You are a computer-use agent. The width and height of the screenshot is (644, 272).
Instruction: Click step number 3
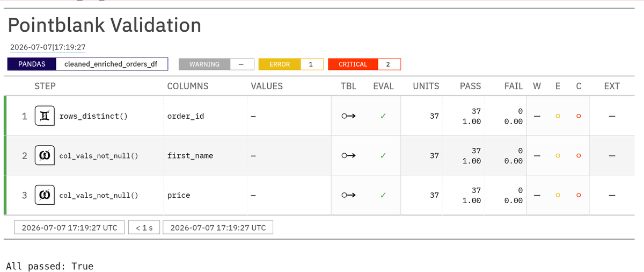[24, 196]
